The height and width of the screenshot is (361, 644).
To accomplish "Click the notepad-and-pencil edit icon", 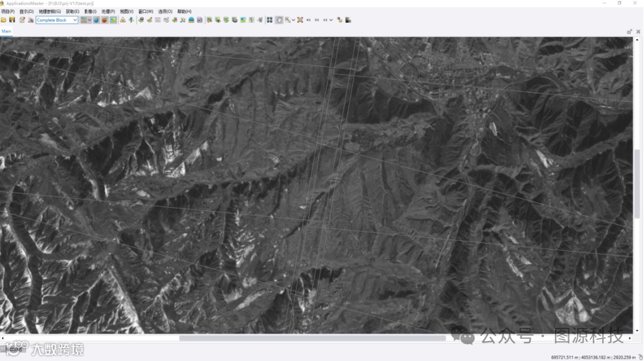I will tap(22, 20).
